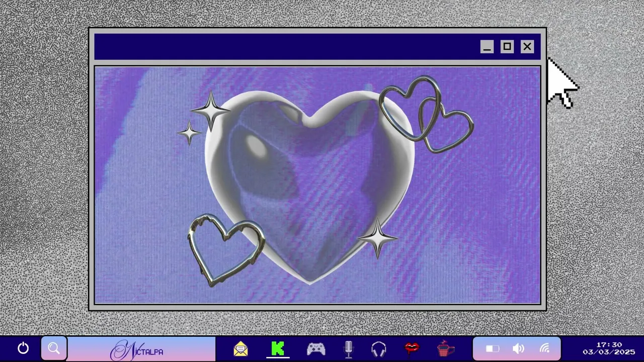
Task: Click the power button in the taskbar
Action: pyautogui.click(x=23, y=348)
